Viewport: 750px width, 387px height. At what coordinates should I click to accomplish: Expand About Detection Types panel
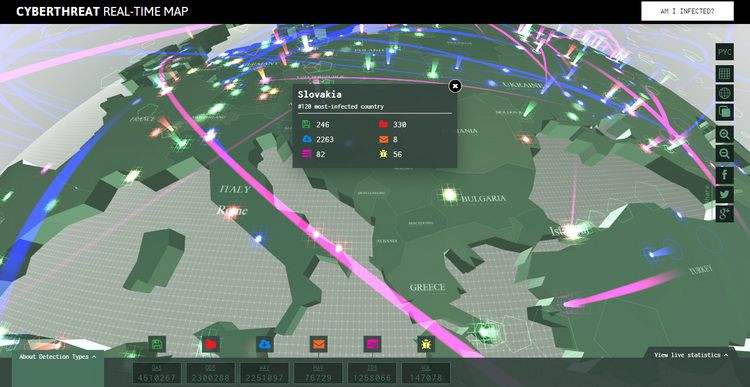(x=58, y=357)
